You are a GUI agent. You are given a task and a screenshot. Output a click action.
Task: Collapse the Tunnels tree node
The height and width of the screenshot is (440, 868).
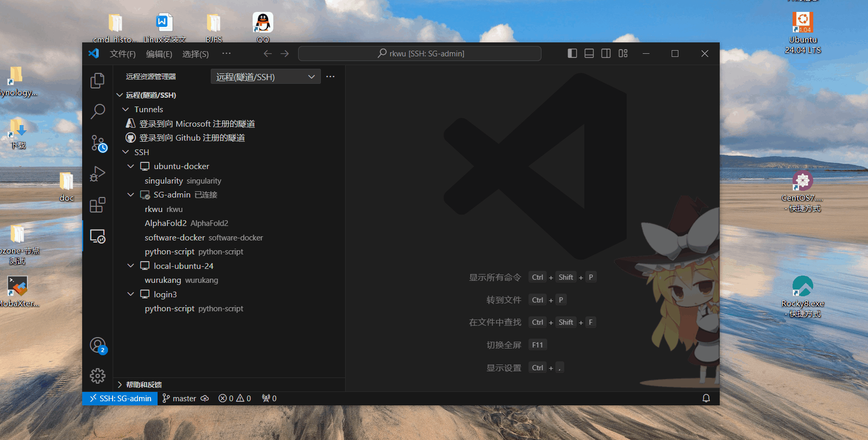(126, 109)
